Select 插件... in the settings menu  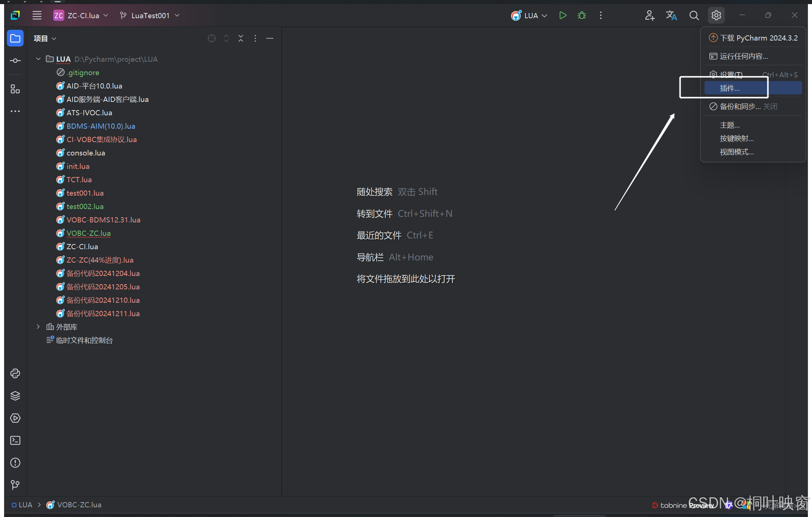point(730,88)
